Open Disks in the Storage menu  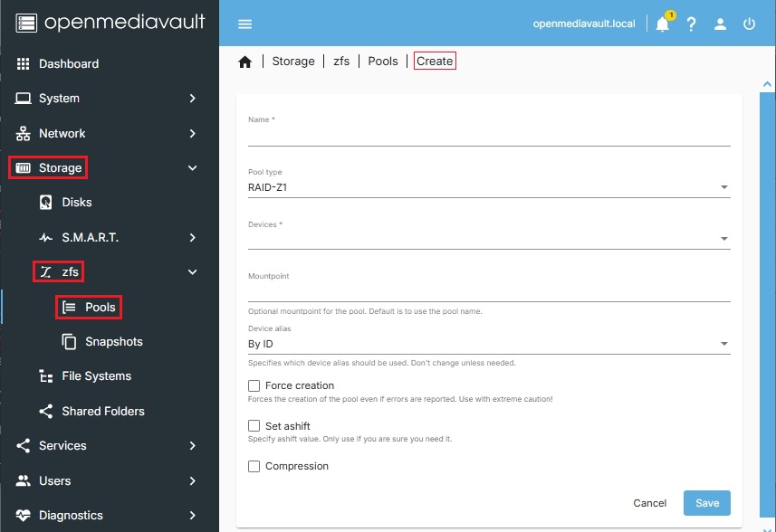[x=77, y=203]
